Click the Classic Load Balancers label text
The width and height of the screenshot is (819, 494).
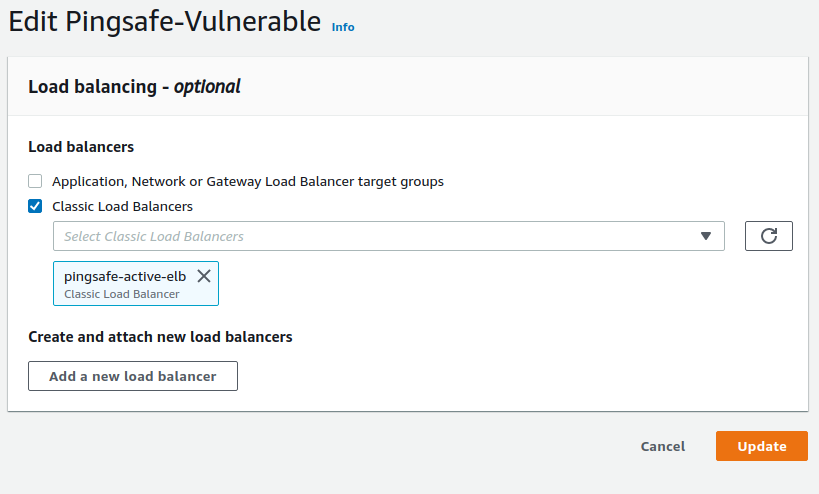(122, 206)
